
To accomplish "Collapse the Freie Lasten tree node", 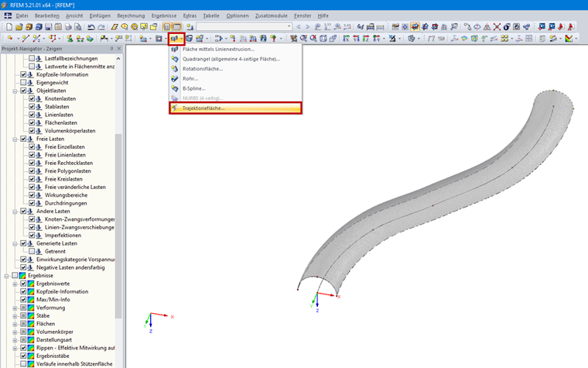I will point(15,139).
